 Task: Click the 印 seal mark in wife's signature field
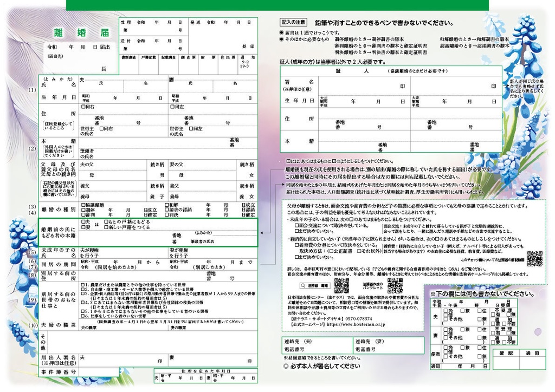point(250,361)
